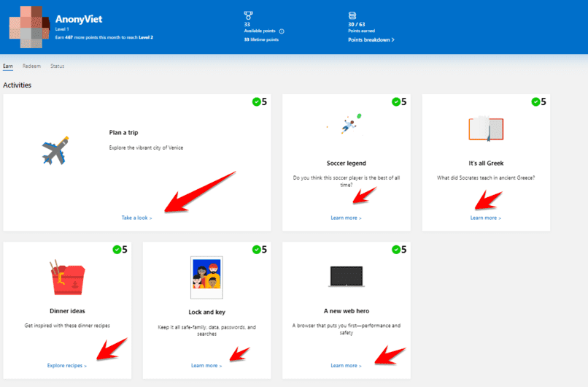Click the 30 / 63 points earned value

357,24
